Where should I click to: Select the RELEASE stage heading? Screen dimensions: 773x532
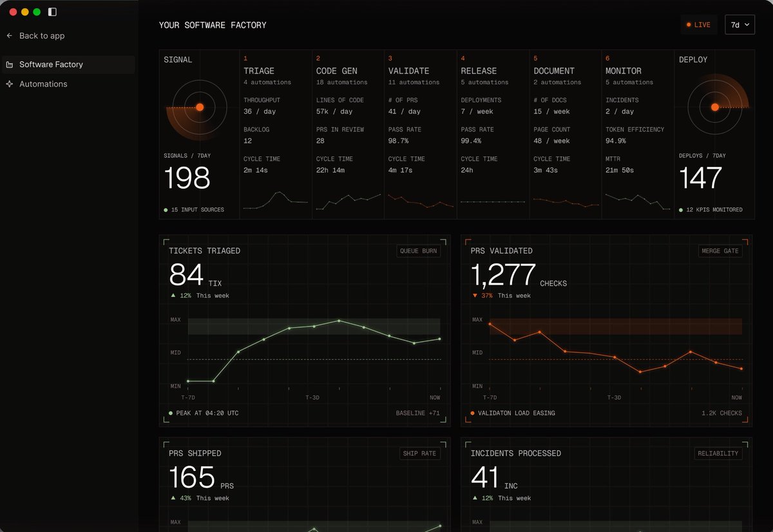tap(479, 71)
